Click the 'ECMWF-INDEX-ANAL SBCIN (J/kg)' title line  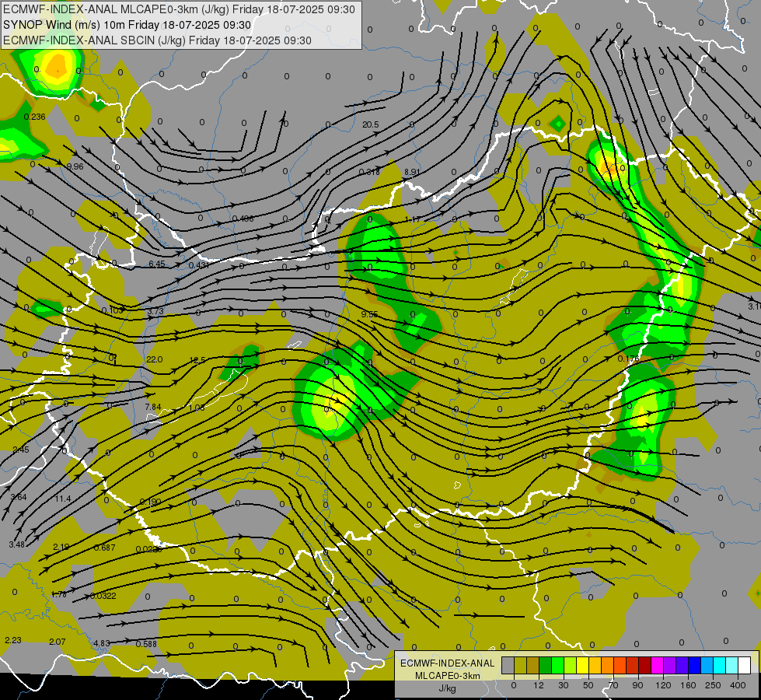157,40
